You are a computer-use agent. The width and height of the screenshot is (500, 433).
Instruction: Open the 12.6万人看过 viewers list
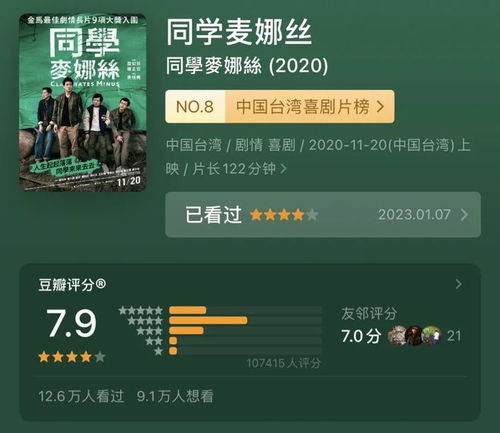pos(81,396)
